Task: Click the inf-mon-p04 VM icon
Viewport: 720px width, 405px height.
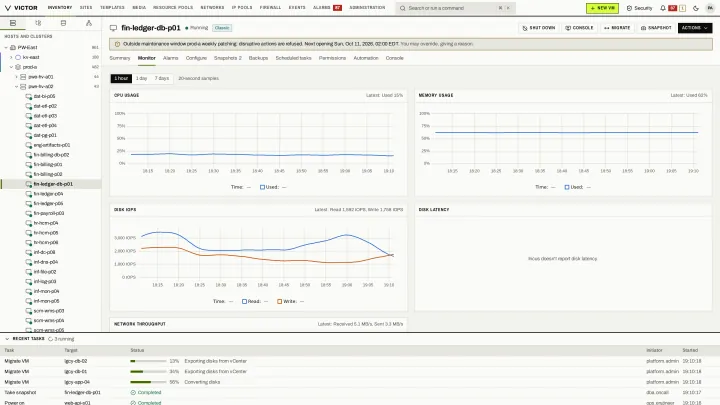Action: [28, 291]
